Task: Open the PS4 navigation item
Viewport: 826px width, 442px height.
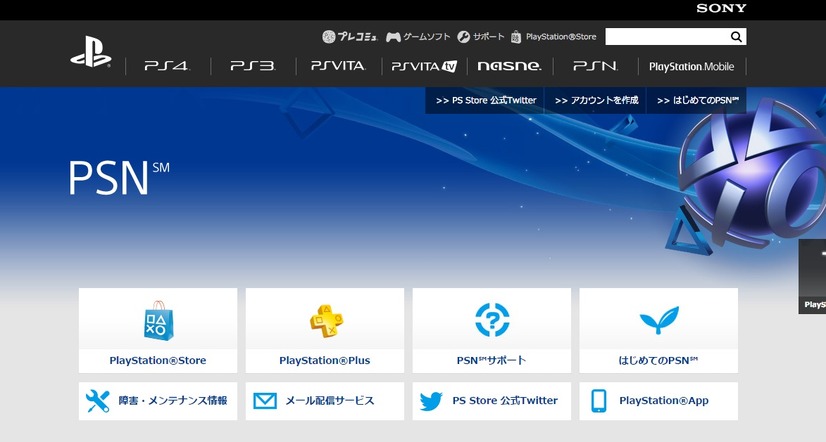Action: point(167,66)
